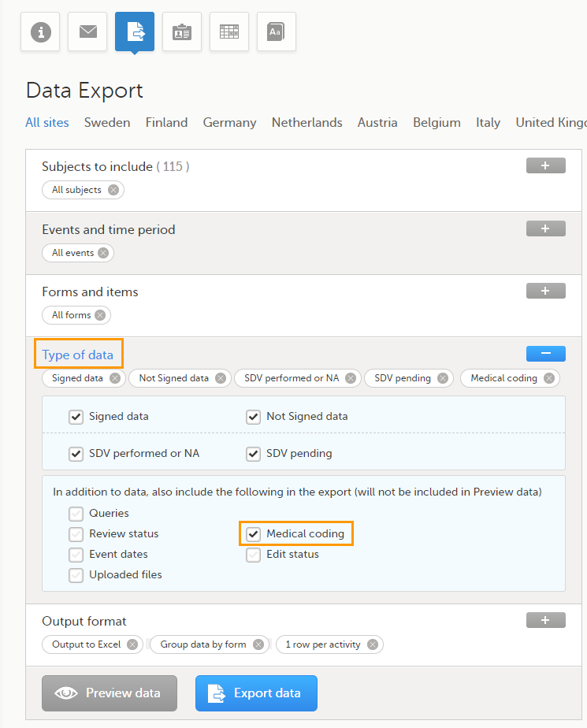This screenshot has height=728, width=587.
Task: Select the Netherlands site tab
Action: click(x=307, y=122)
